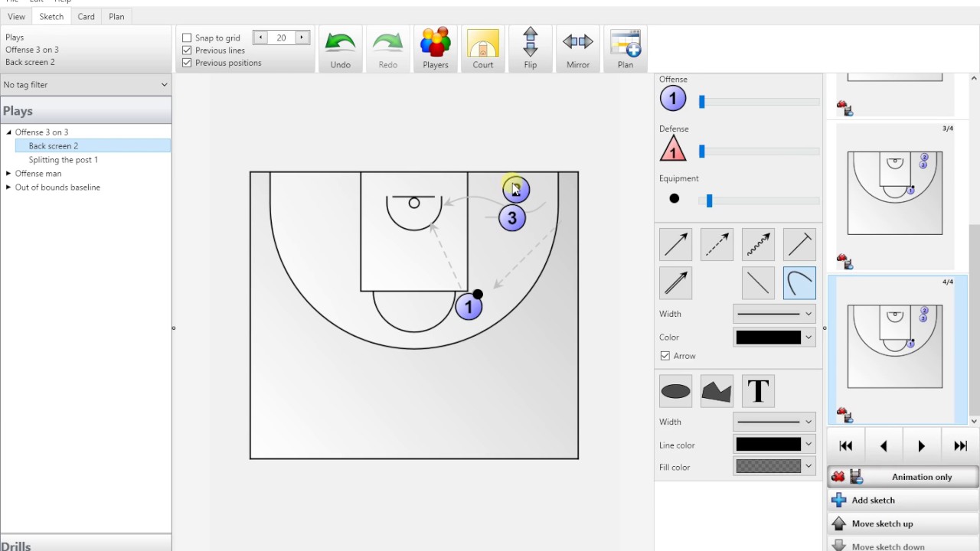
Task: Jump to the first sketch
Action: [x=846, y=446]
